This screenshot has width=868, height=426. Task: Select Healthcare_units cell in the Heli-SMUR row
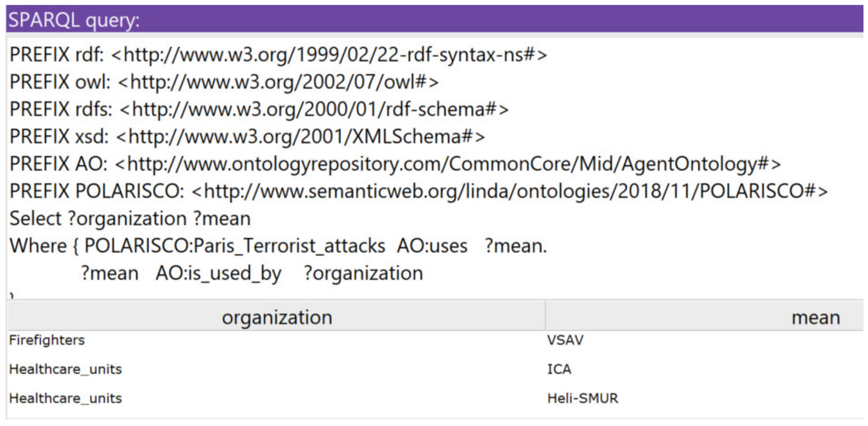[65, 398]
